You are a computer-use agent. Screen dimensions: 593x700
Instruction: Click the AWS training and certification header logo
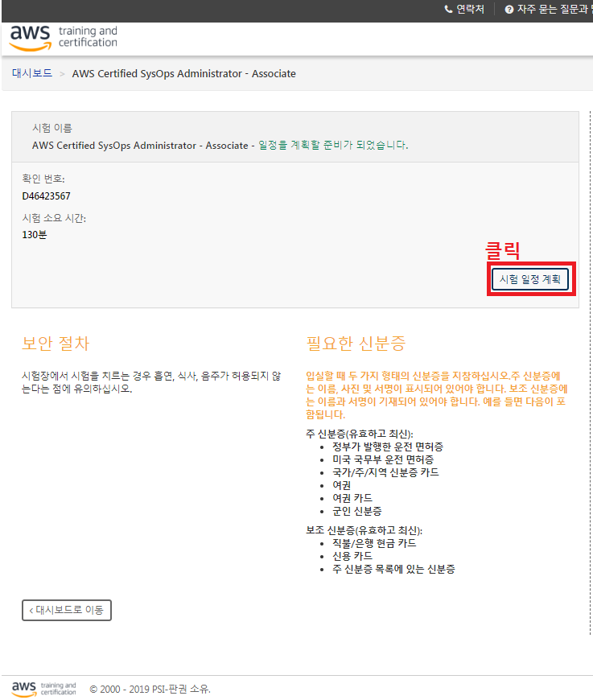click(64, 38)
